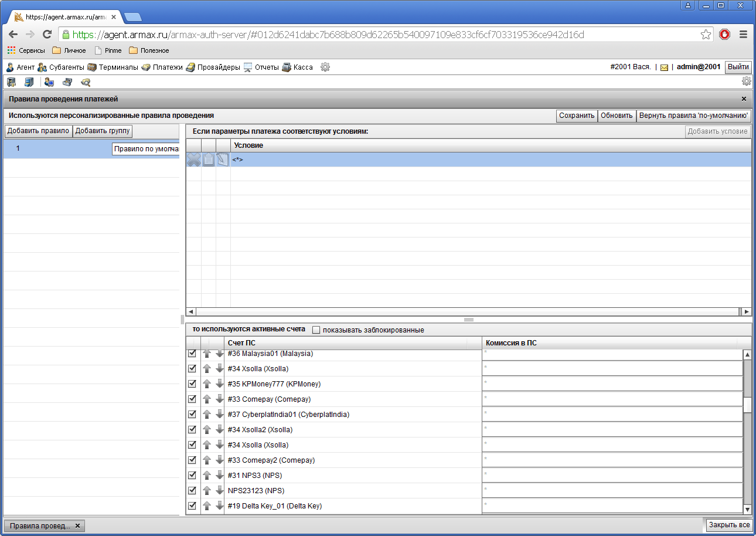Viewport: 756px width, 536px height.
Task: Click the user-with-monitor icon in app toolbar
Action: [x=49, y=82]
